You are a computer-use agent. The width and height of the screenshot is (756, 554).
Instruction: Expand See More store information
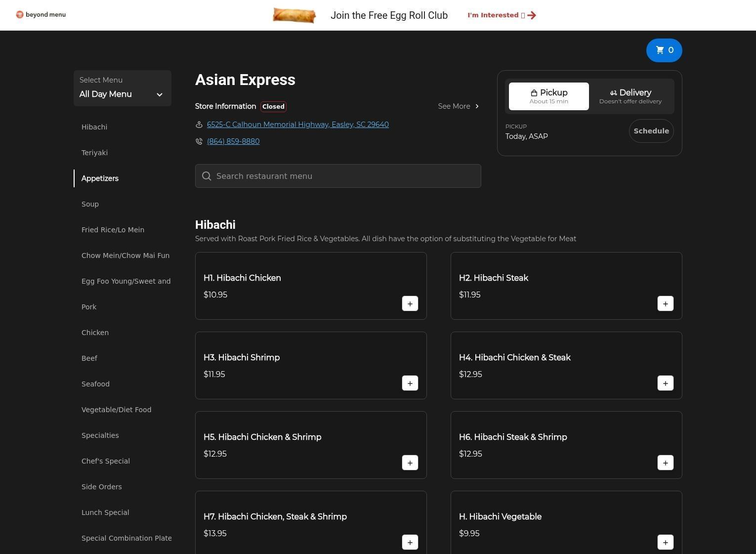[458, 106]
